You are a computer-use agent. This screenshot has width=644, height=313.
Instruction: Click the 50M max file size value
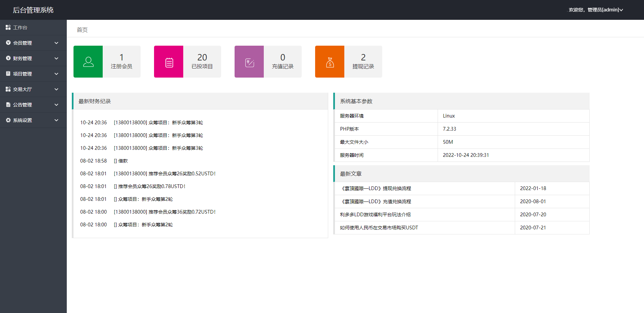pyautogui.click(x=448, y=142)
